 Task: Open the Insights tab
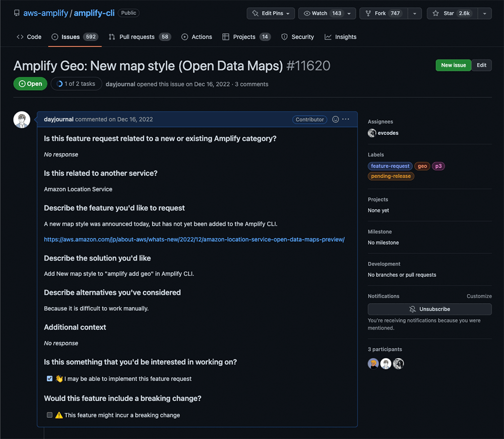tap(340, 37)
